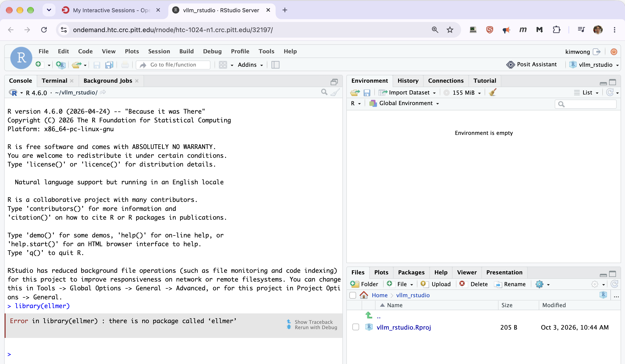Image resolution: width=625 pixels, height=364 pixels.
Task: Click the workspace panes grid icon
Action: (x=223, y=65)
